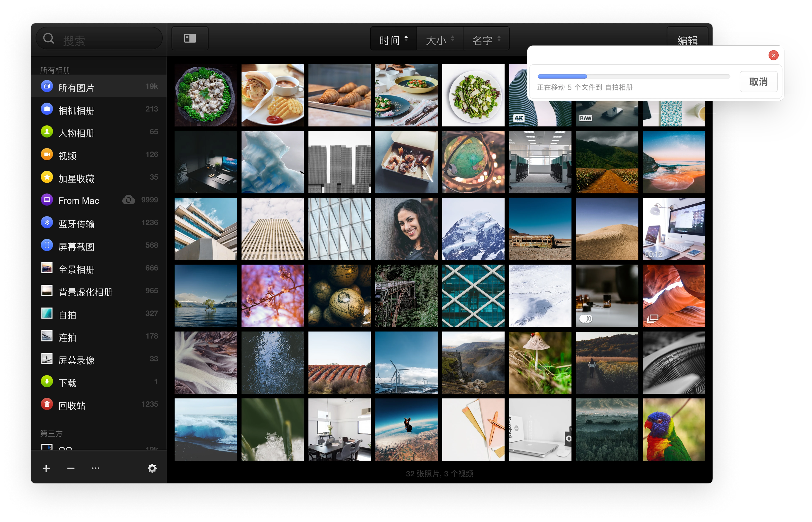812x522 pixels.
Task: Open the 00:12 video thumbnail
Action: (674, 229)
